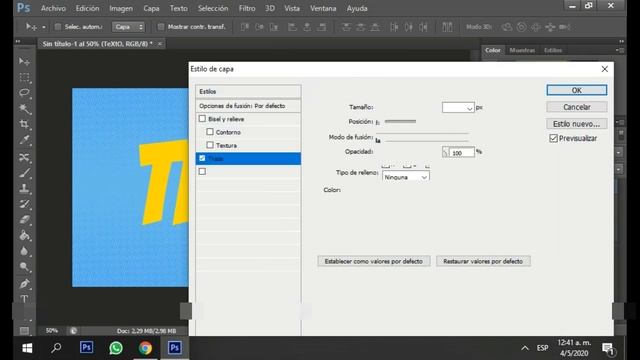The width and height of the screenshot is (640, 360).
Task: Open the Imagen menu
Action: tap(121, 8)
